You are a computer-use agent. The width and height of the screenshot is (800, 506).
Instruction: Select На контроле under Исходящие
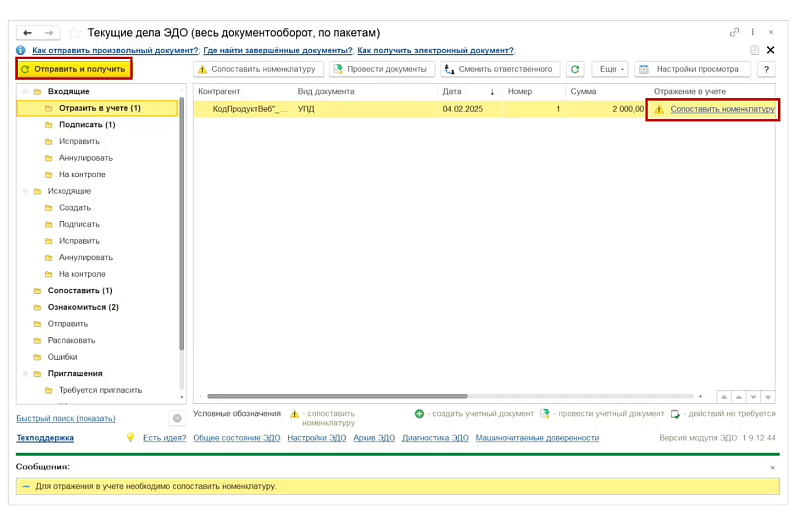pyautogui.click(x=82, y=274)
